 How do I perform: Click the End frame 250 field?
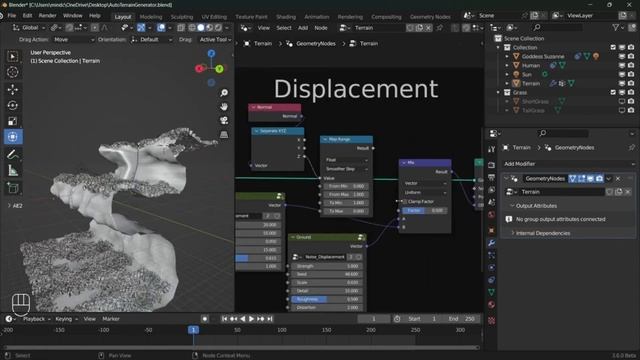(x=462, y=319)
